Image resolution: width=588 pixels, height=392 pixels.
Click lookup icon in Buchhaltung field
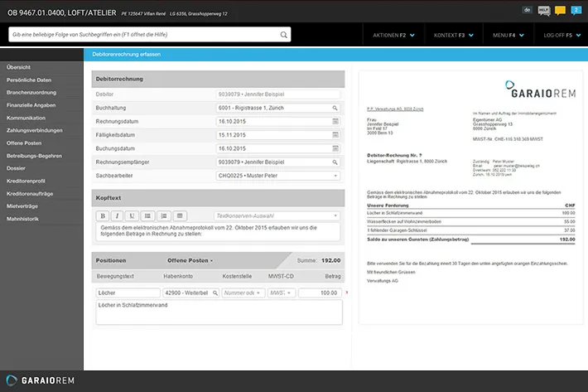tap(335, 108)
